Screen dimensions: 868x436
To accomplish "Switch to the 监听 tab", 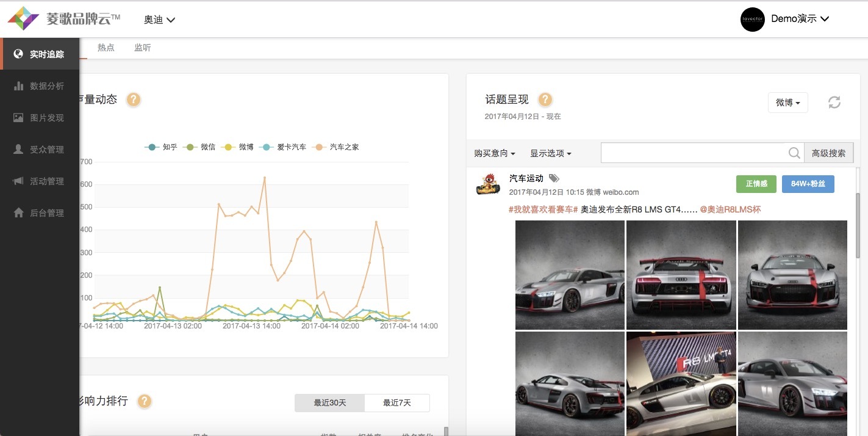I will 143,48.
